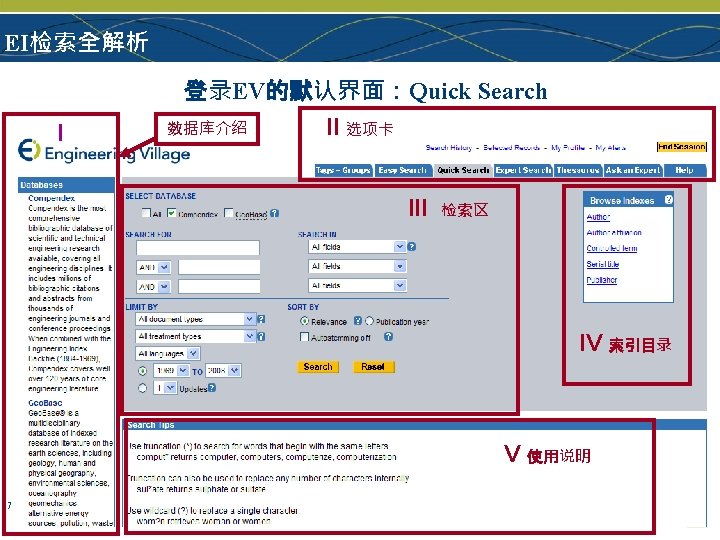This screenshot has height=540, width=720.
Task: Click the End Session button
Action: (x=681, y=146)
